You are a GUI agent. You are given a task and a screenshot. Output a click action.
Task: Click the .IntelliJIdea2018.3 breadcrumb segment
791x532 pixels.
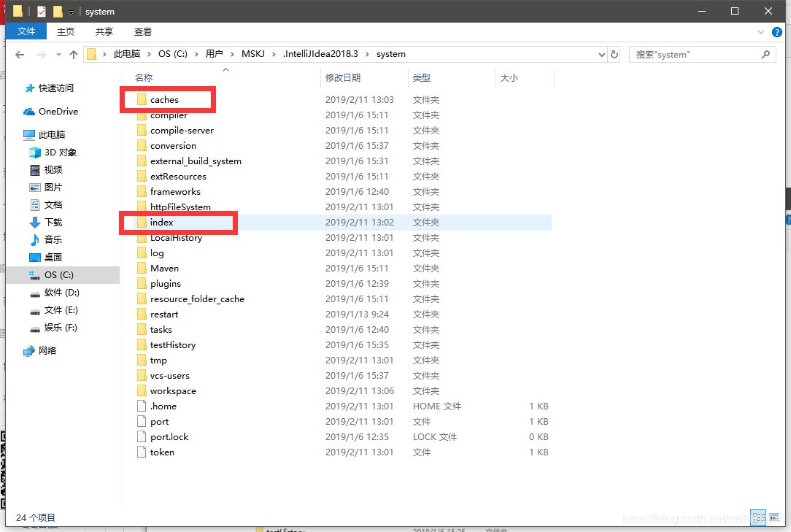(x=320, y=54)
